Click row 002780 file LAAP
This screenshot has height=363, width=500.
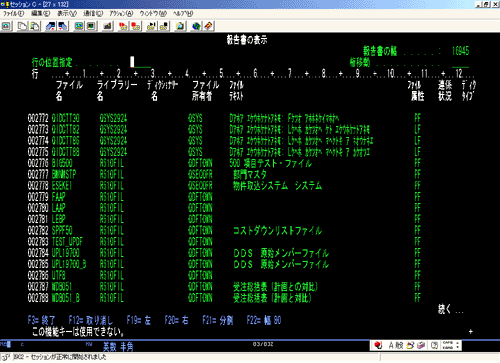(x=59, y=208)
